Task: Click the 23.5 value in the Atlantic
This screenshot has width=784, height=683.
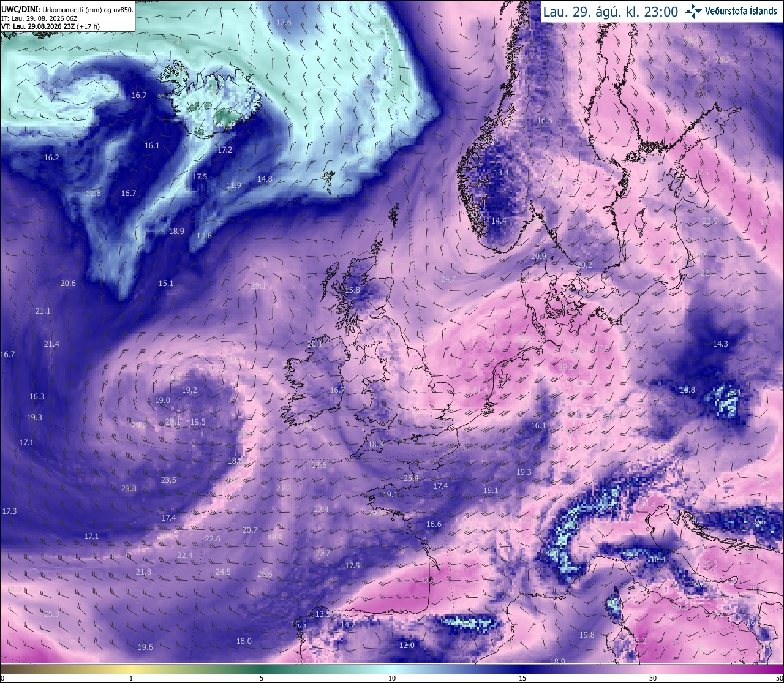Action: [168, 480]
